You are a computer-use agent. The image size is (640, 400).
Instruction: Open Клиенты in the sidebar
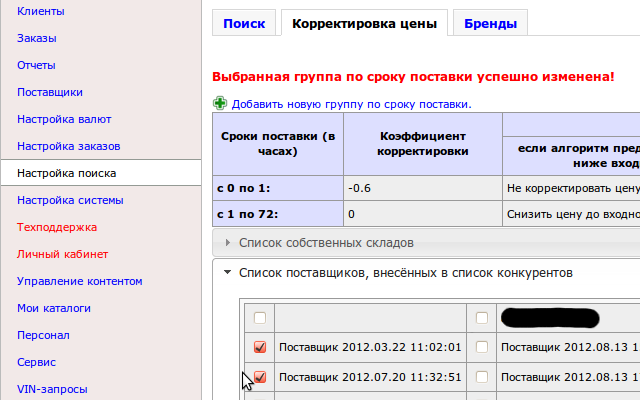pyautogui.click(x=41, y=12)
